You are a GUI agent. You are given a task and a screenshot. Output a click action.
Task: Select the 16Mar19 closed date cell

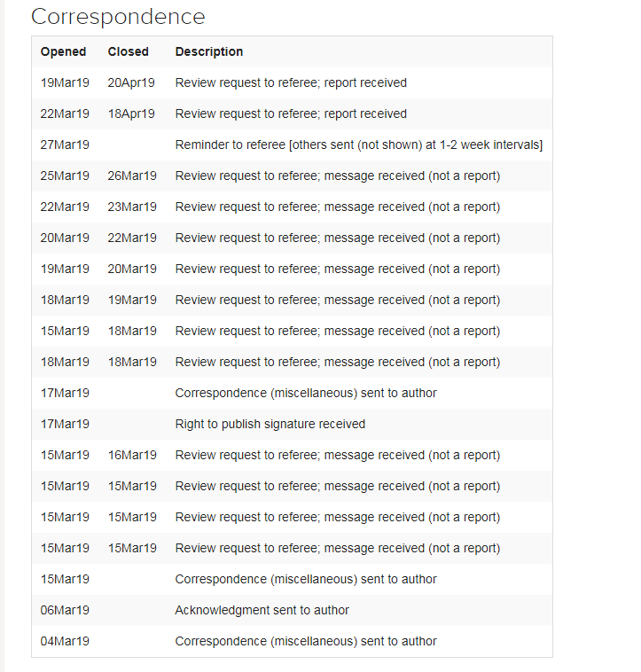click(131, 455)
